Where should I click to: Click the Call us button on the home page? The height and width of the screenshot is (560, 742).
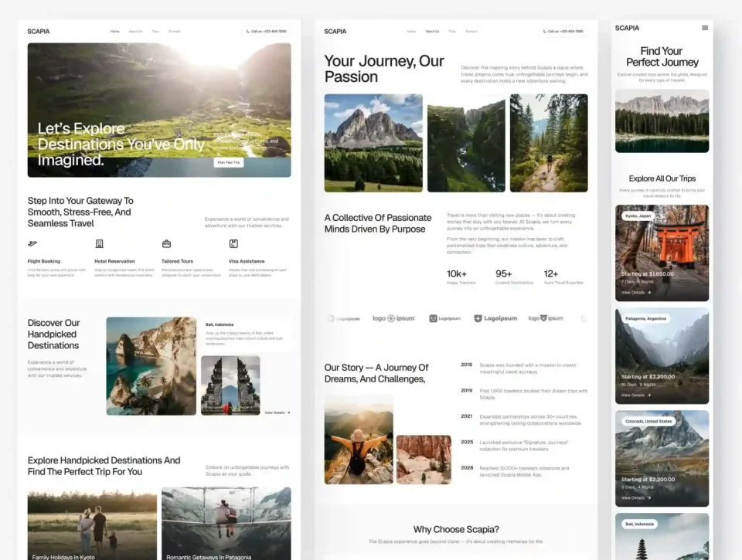pos(267,32)
